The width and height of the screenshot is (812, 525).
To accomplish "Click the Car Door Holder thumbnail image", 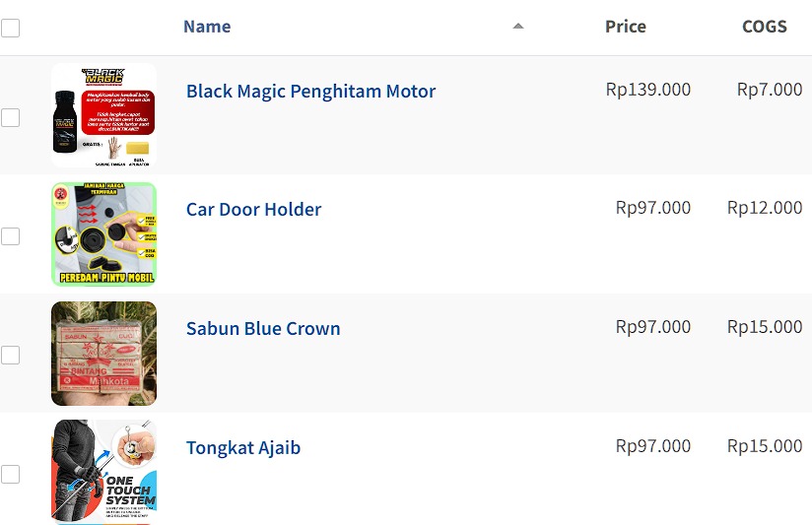I will 103,234.
